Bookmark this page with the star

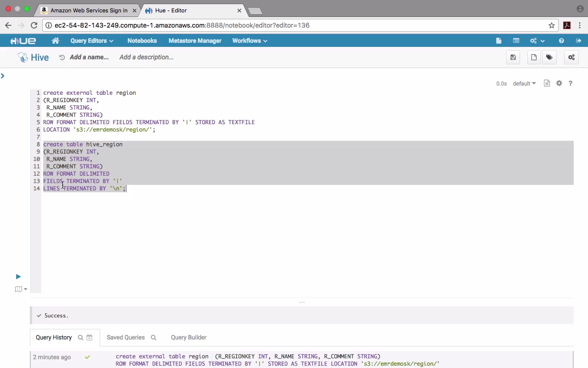[x=552, y=25]
